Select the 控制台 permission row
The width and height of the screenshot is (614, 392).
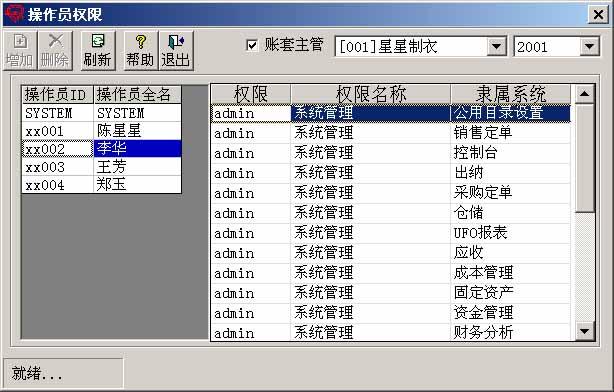391,153
